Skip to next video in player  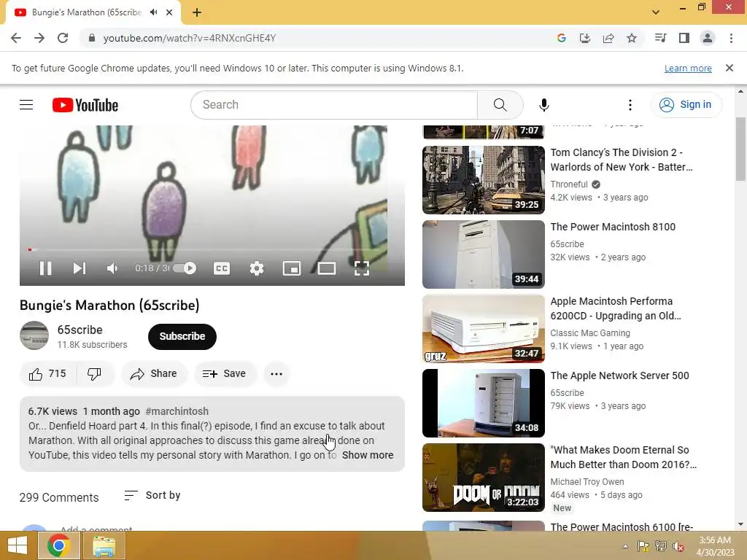pos(79,268)
